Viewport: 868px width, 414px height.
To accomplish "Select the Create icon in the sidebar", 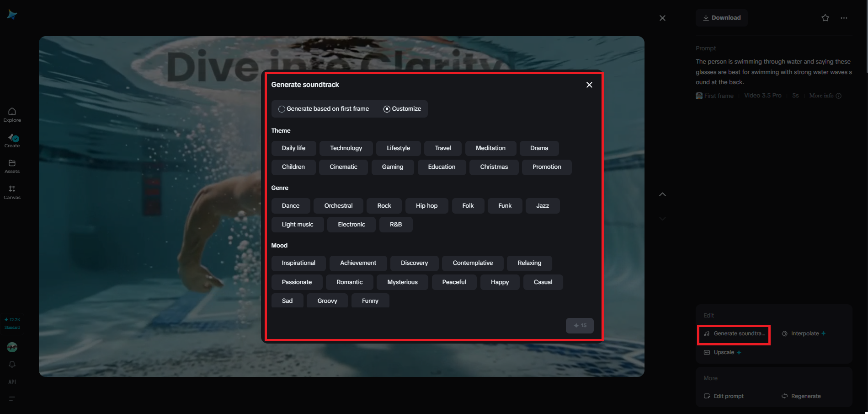I will [x=12, y=140].
